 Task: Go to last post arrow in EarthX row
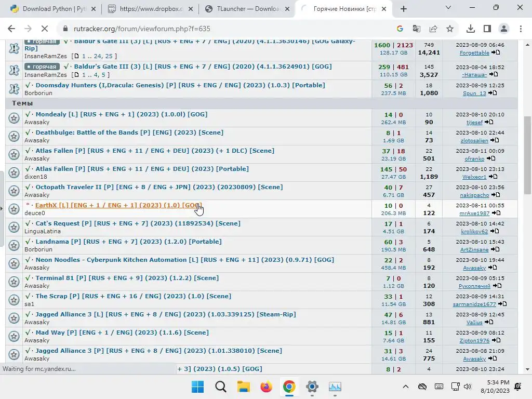coord(496,213)
